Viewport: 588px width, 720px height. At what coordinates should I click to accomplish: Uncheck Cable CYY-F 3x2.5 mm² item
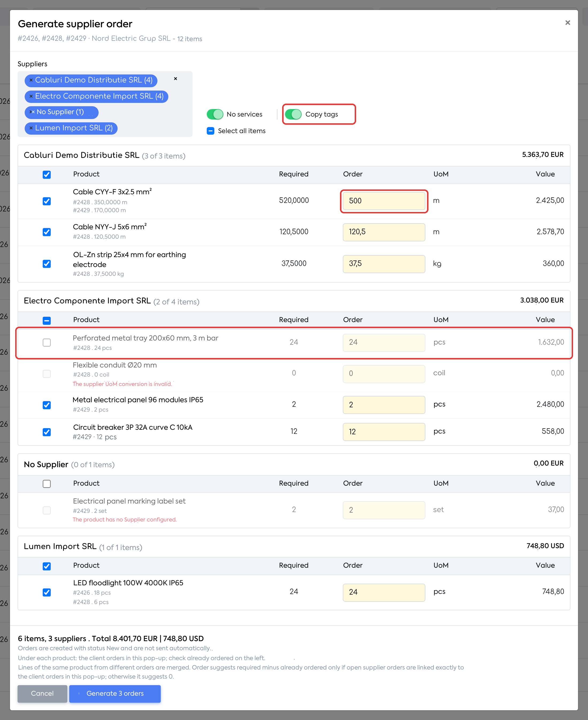click(47, 201)
